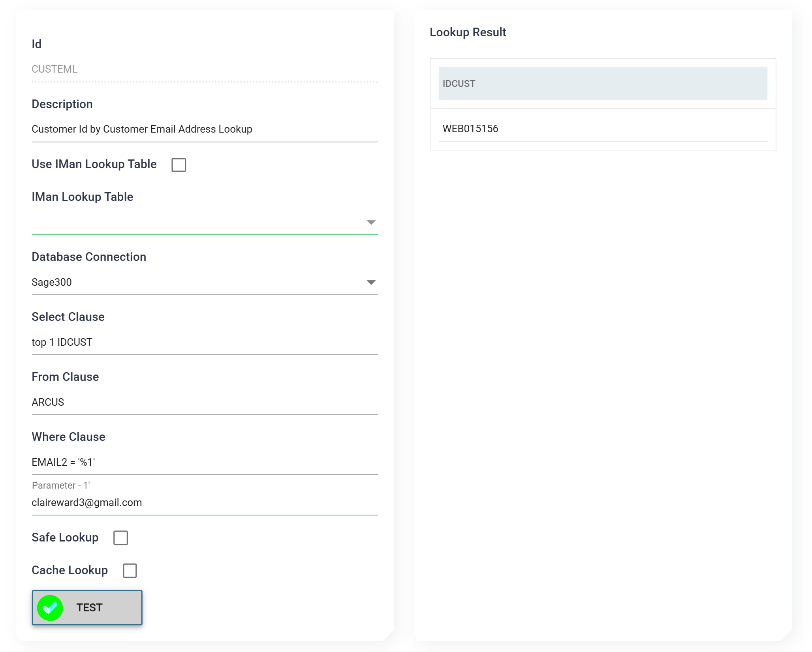812x652 pixels.
Task: Click the Where Clause label
Action: tap(68, 437)
